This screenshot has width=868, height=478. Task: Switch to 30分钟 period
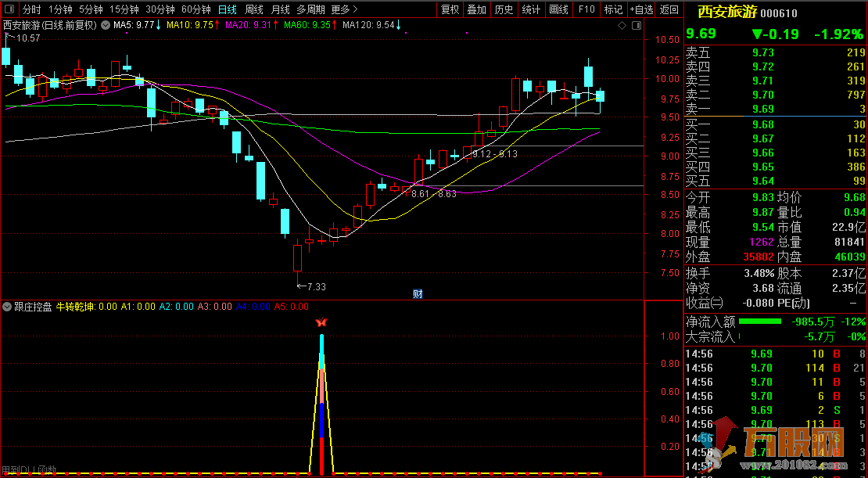(160, 9)
